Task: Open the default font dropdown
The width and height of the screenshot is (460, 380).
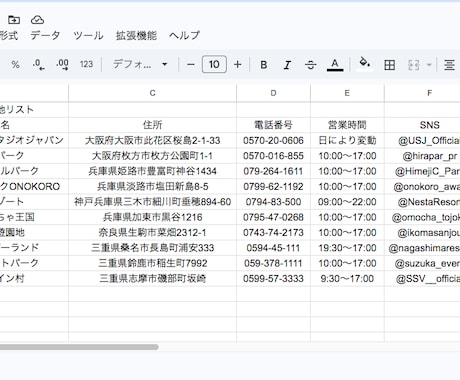Action: point(140,64)
